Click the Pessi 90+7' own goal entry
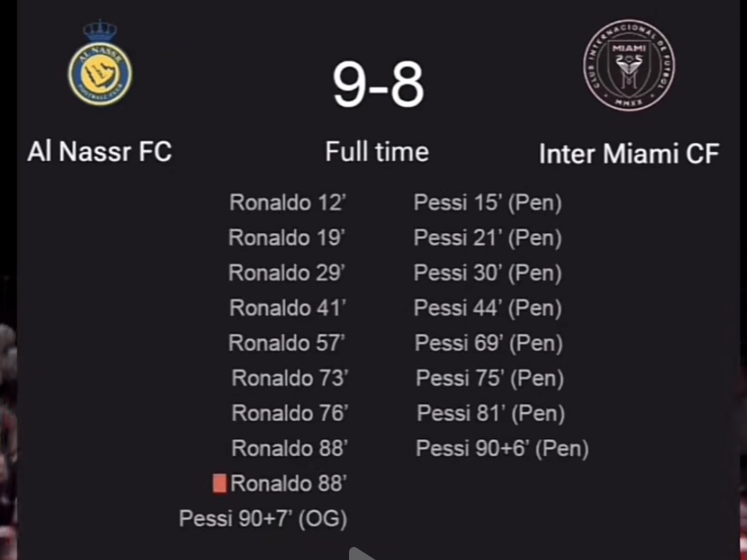Viewport: 747px width, 560px height. click(x=263, y=519)
